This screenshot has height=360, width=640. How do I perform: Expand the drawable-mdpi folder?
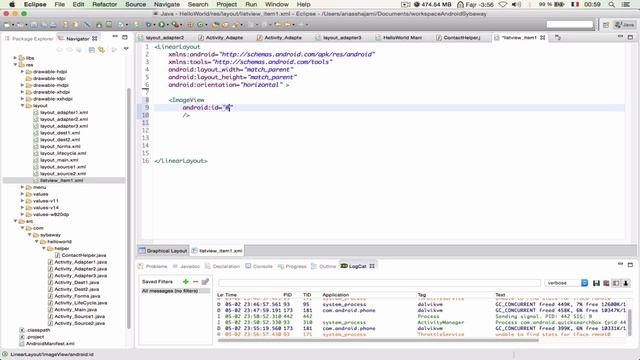coord(22,85)
